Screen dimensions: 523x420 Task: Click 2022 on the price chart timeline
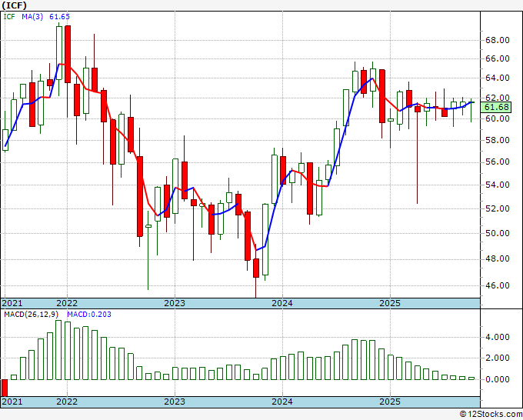[x=67, y=303]
